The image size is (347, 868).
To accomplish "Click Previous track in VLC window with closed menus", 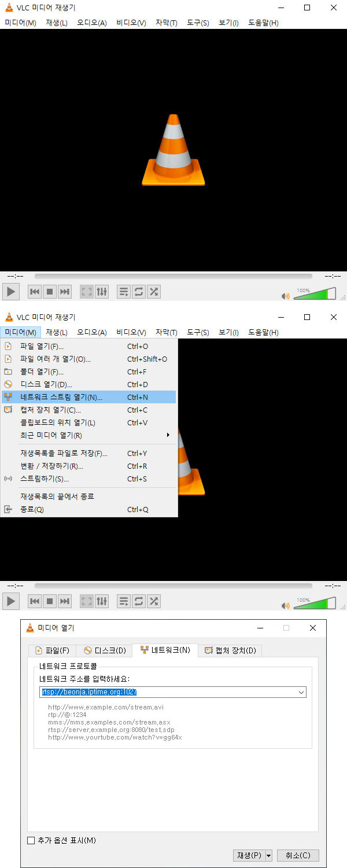I will coord(35,292).
